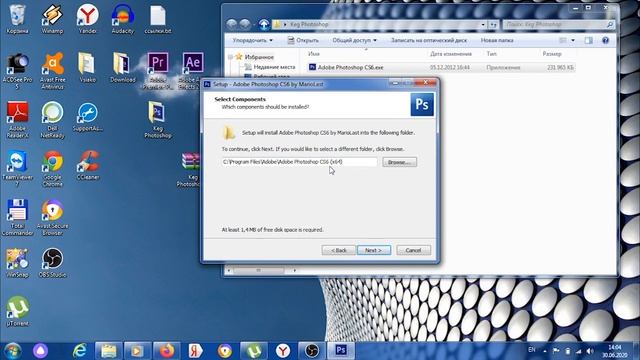Open the Recycle Bin (Корзина) desktop icon
This screenshot has width=640, height=360.
coord(18,19)
